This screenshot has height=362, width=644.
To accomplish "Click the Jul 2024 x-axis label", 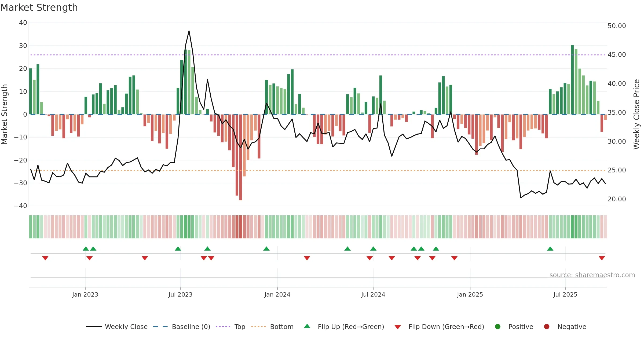I will pos(373,294).
